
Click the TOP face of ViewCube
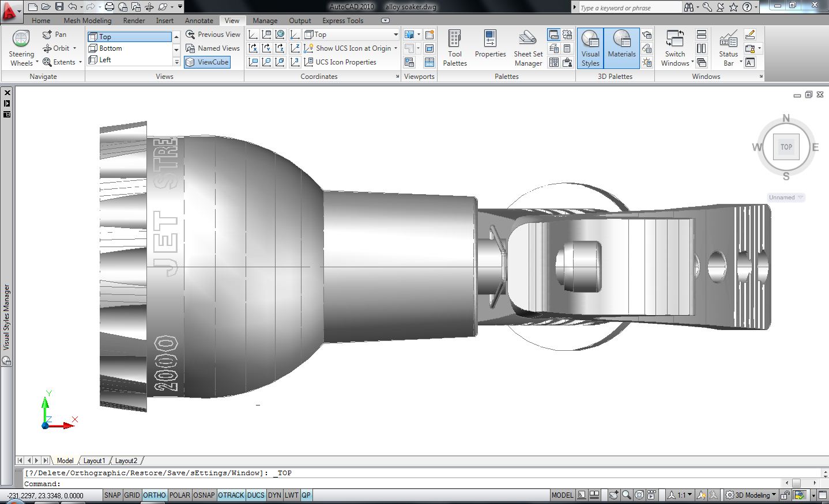pos(786,147)
